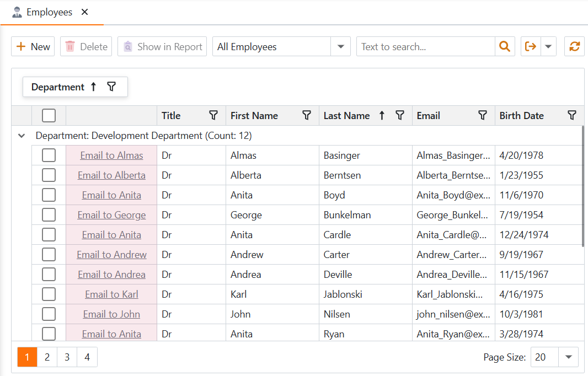Click the Development Department group row text
The height and width of the screenshot is (376, 588).
point(143,136)
